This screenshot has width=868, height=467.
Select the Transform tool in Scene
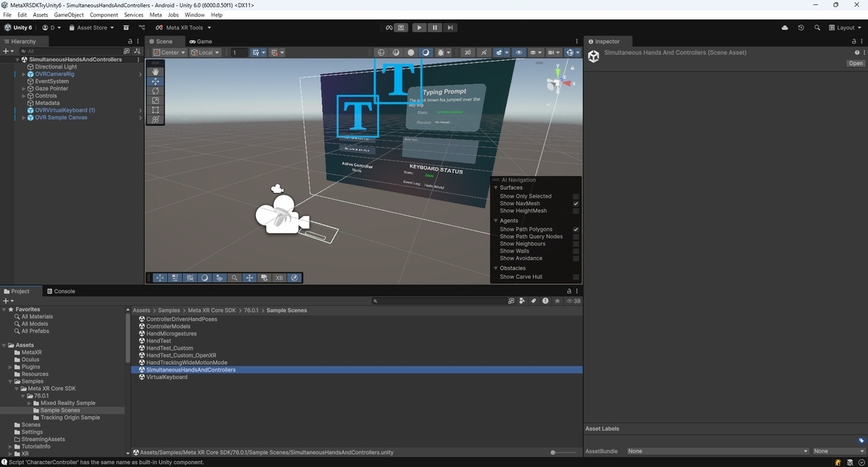(156, 119)
